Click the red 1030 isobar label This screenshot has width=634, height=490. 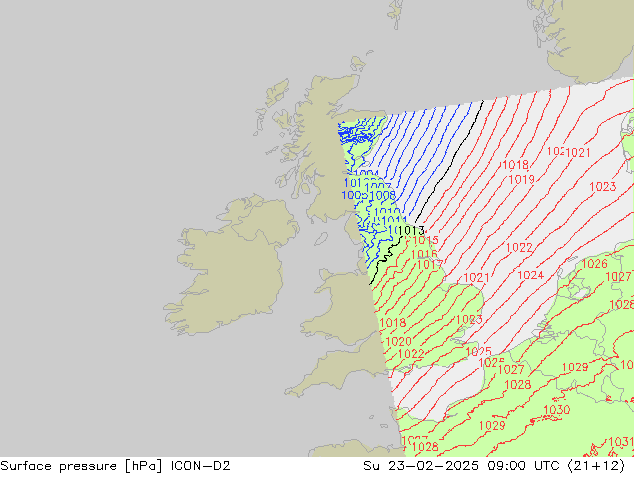click(x=557, y=410)
